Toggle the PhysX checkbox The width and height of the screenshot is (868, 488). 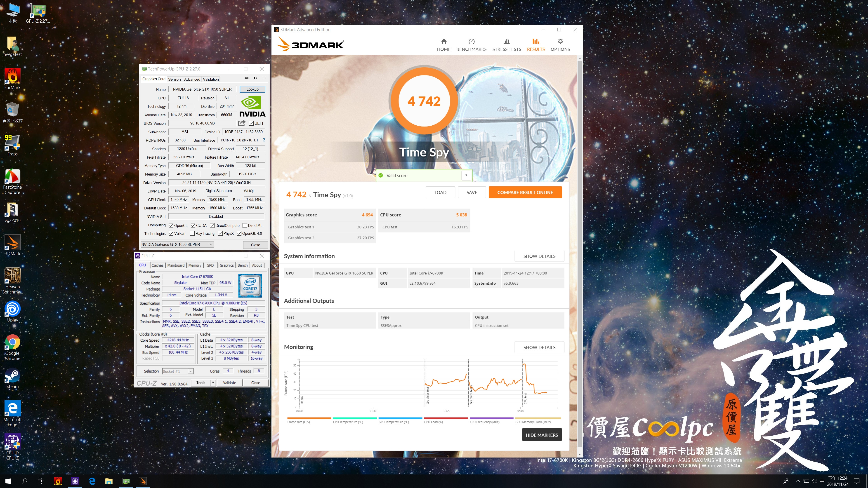pos(220,233)
